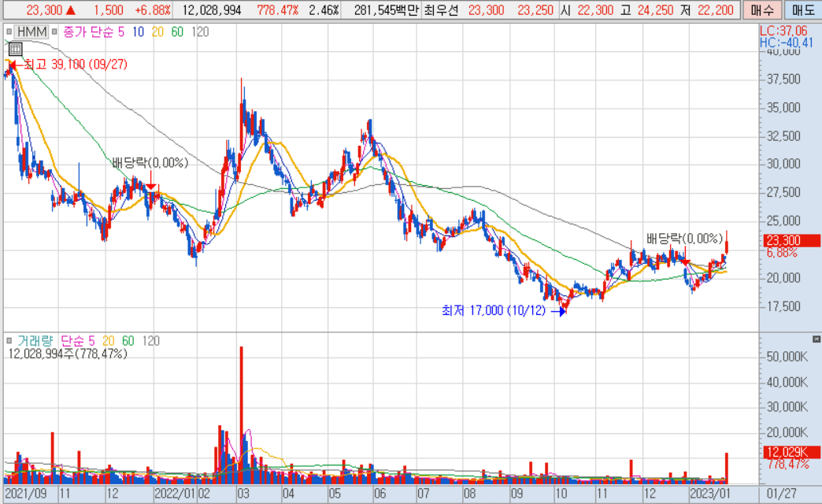The height and width of the screenshot is (504, 822).
Task: Click the 281,545백만 trading value
Action: coord(387,10)
